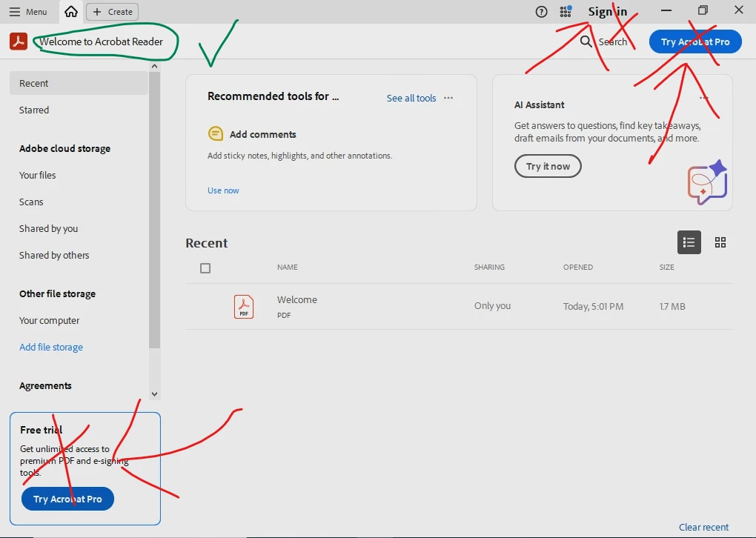The image size is (756, 538).
Task: Minimize the Acrobat window
Action: [x=666, y=10]
